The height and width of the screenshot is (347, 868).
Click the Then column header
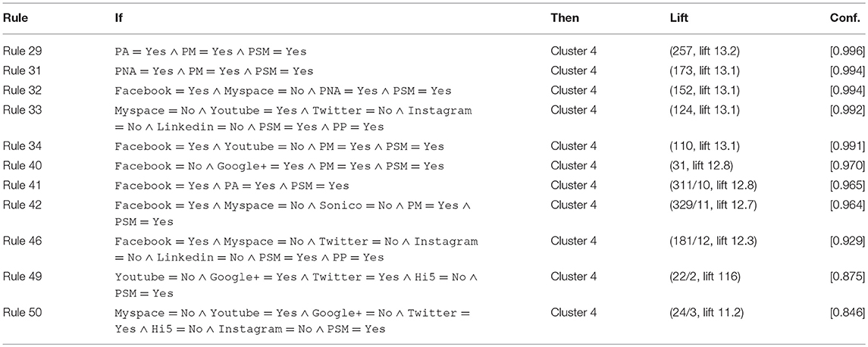click(565, 17)
